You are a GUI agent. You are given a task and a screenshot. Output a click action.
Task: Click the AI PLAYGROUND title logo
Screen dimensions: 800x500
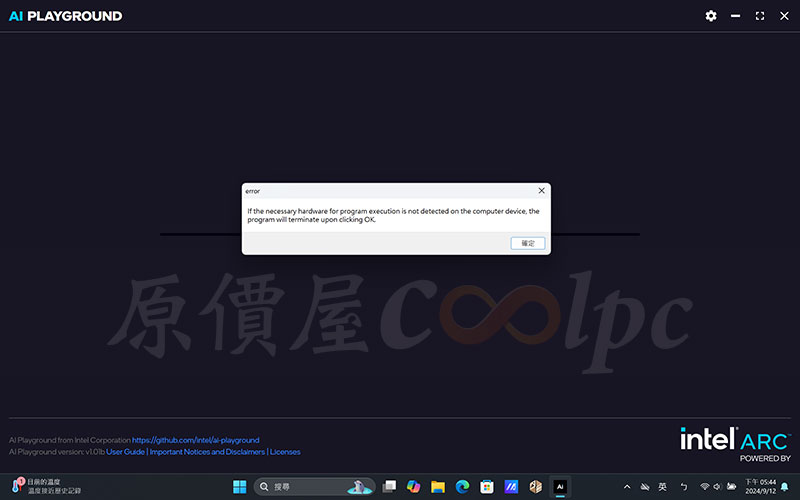click(66, 16)
